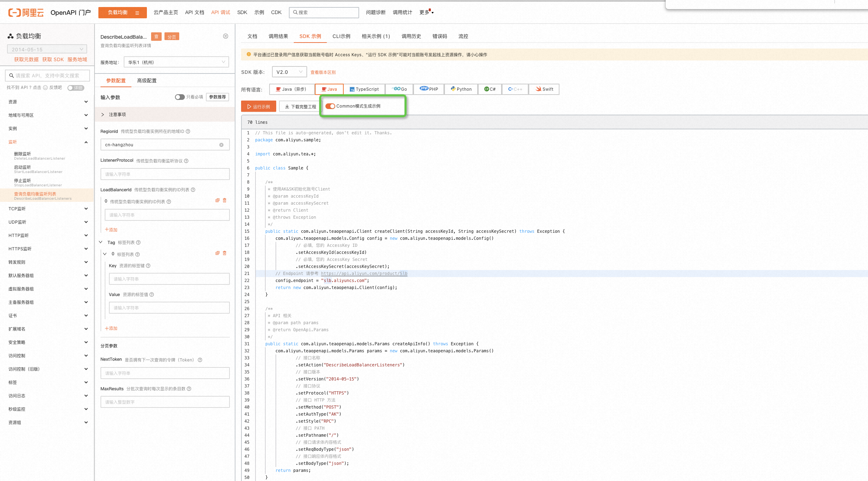The image size is (868, 481).
Task: Open the 负载均衡 product menu icon
Action: (137, 13)
